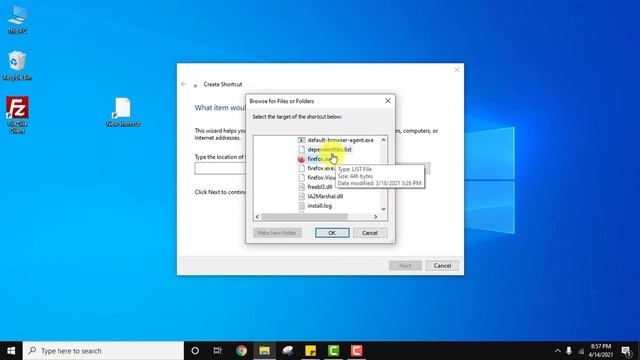This screenshot has height=360, width=640.
Task: Cancel the Browse for Files or Folders dialog
Action: pos(370,233)
